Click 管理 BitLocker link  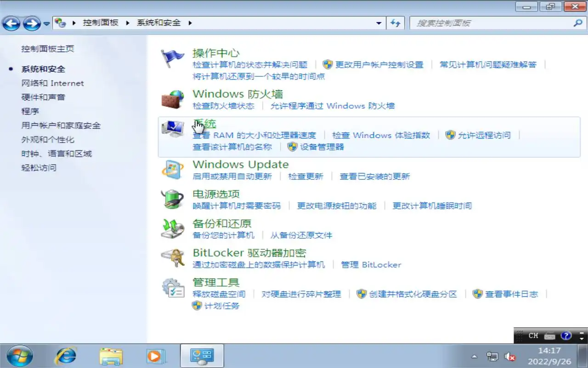tap(371, 264)
